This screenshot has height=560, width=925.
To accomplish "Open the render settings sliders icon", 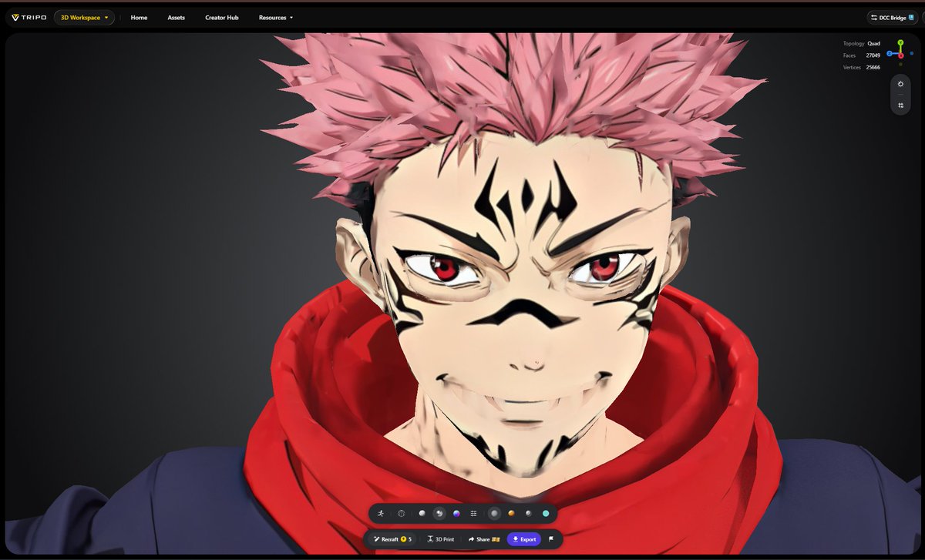I will tap(473, 513).
